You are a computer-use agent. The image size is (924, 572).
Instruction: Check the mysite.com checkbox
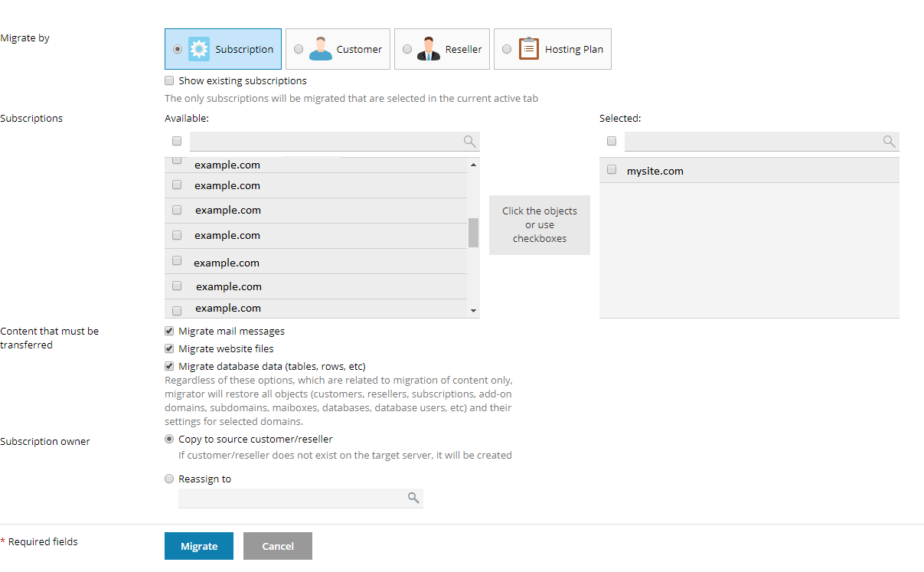(x=611, y=169)
